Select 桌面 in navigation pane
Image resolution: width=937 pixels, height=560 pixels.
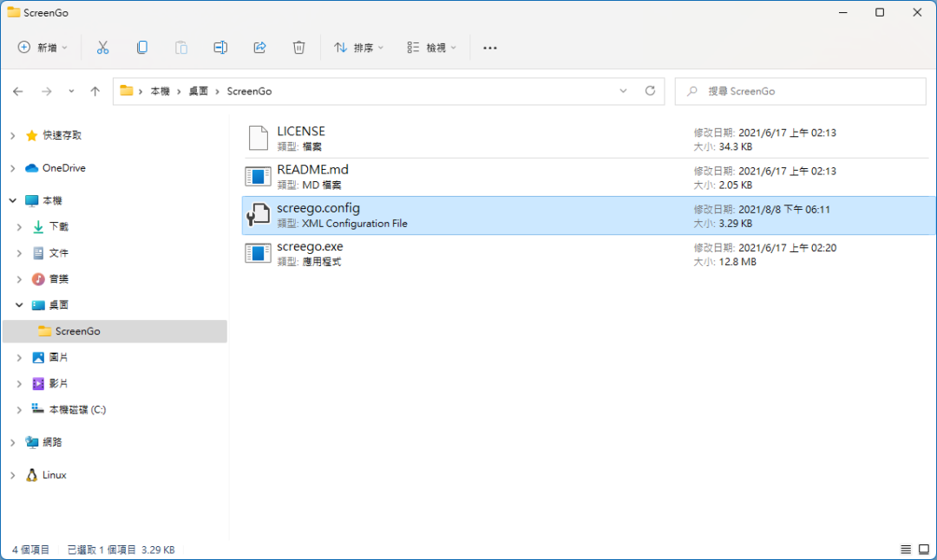tap(59, 305)
